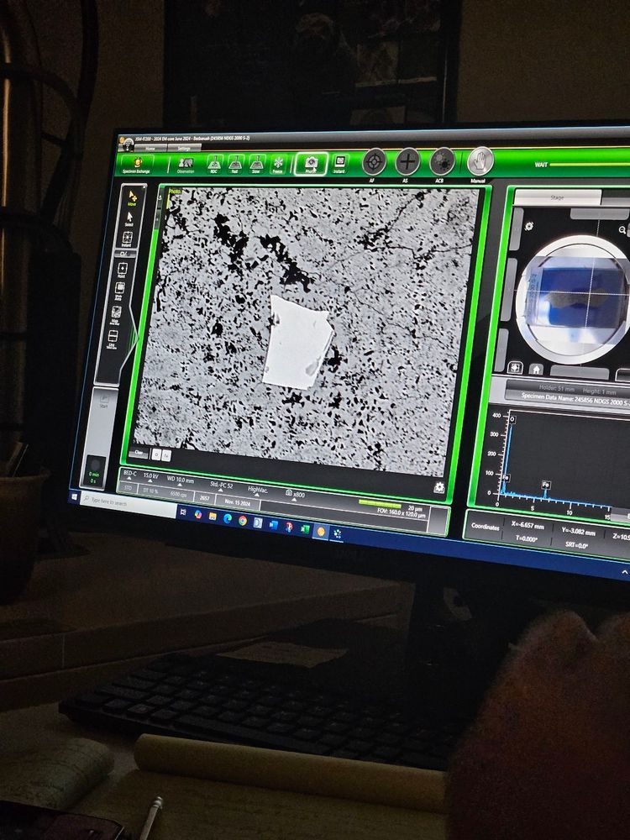The height and width of the screenshot is (840, 630).
Task: Run auto focus (AF)
Action: 374,162
